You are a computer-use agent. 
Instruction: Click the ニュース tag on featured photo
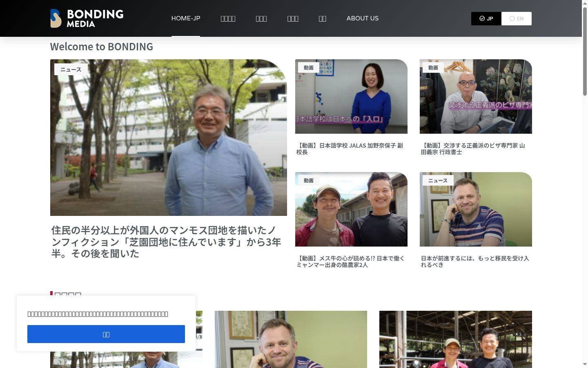coord(71,70)
